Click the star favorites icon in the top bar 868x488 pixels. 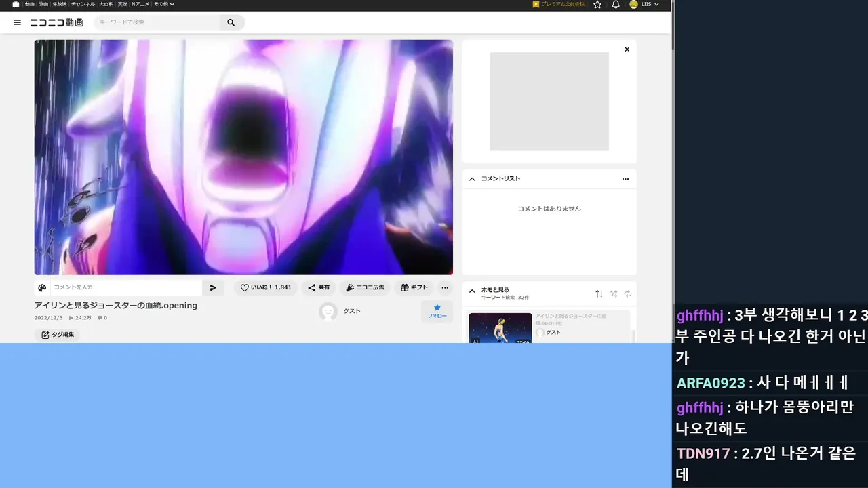click(597, 4)
